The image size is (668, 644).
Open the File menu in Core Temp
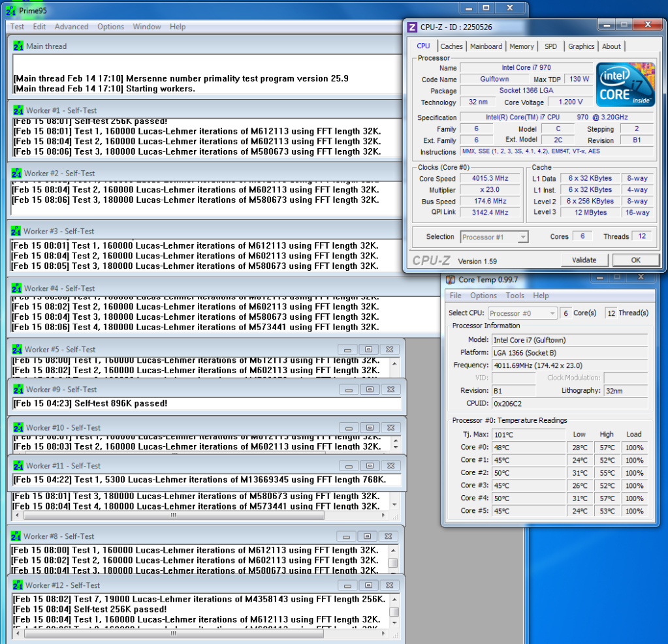tap(455, 296)
